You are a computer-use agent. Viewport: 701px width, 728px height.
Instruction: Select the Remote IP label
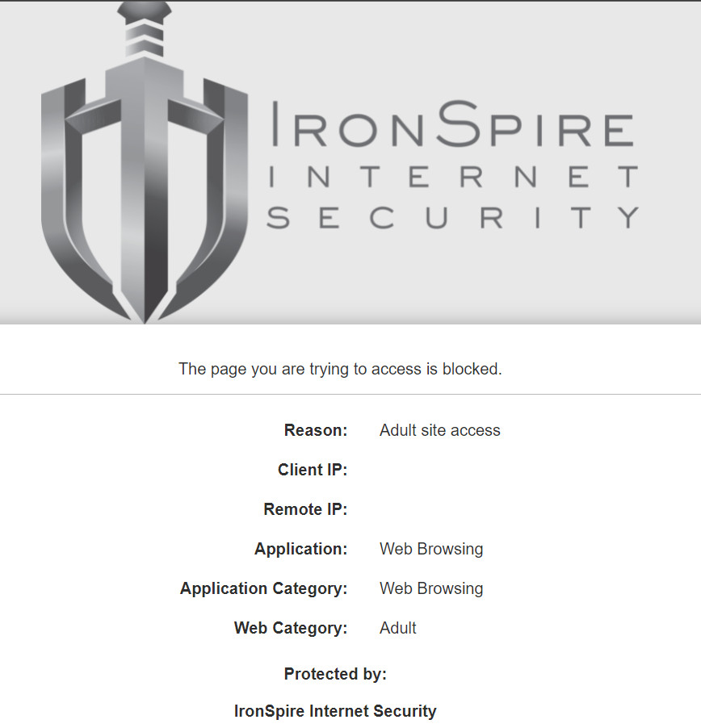click(x=305, y=510)
